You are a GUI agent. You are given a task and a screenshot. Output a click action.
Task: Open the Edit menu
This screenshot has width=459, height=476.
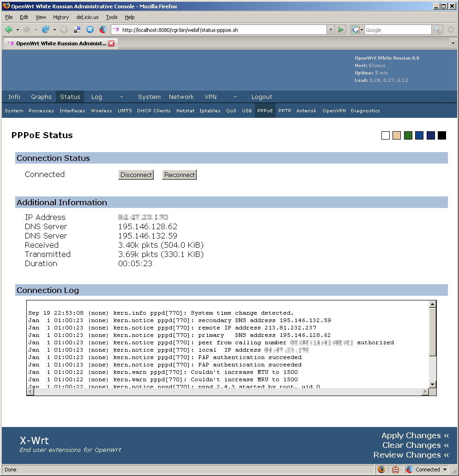[24, 17]
